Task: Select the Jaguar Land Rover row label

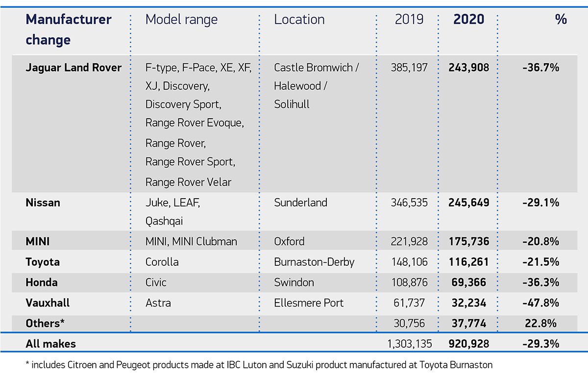Action: click(x=73, y=68)
